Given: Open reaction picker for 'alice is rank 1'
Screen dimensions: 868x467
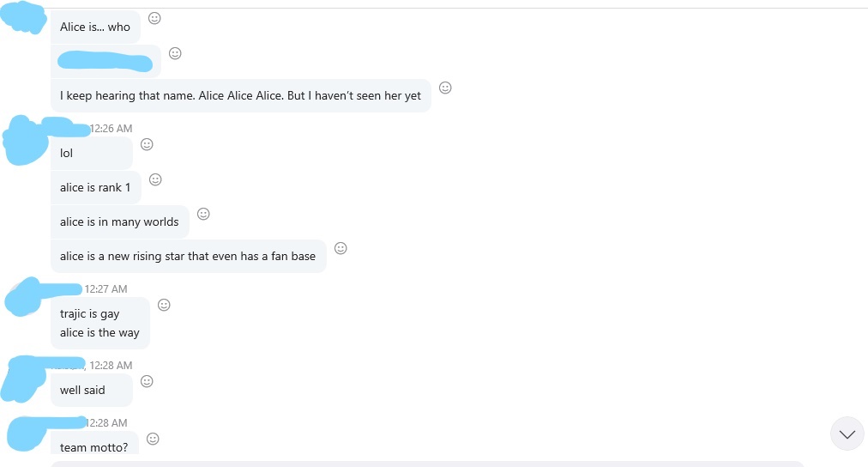Looking at the screenshot, I should tap(155, 179).
